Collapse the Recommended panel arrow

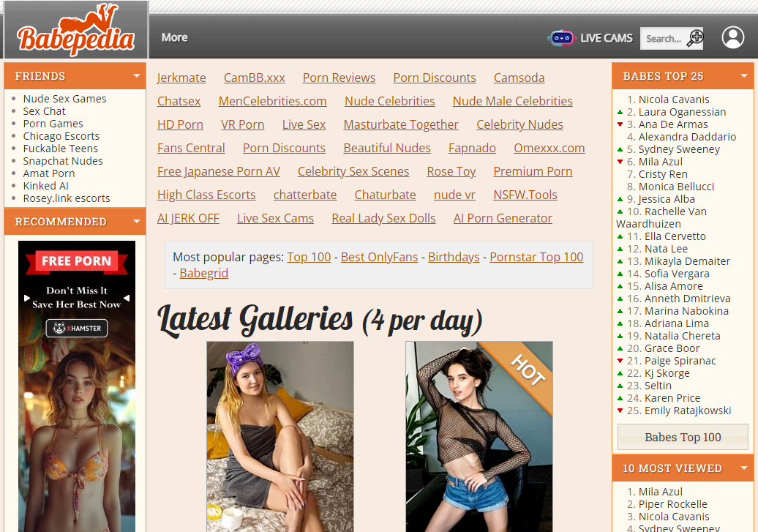point(137,222)
